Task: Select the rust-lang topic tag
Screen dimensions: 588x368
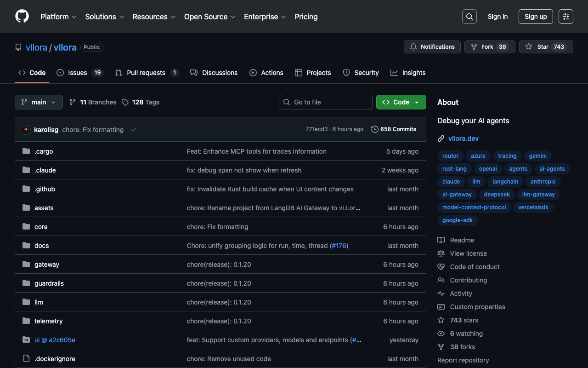Action: (x=454, y=169)
